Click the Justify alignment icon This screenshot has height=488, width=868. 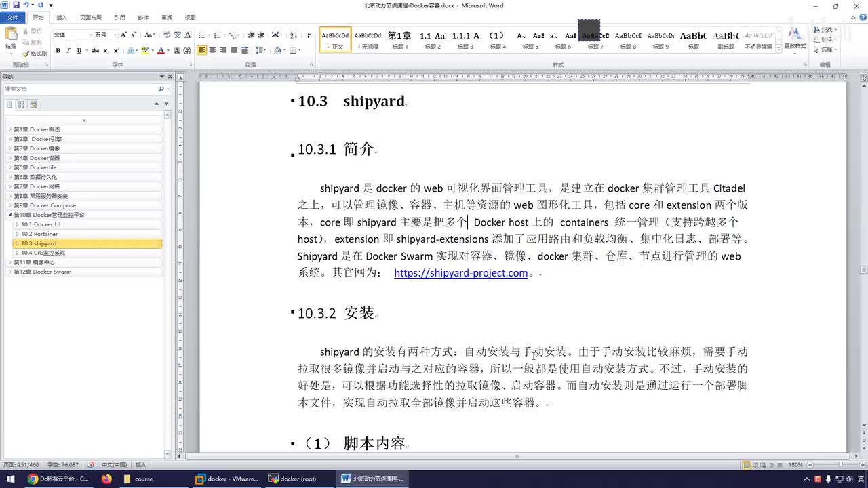234,50
